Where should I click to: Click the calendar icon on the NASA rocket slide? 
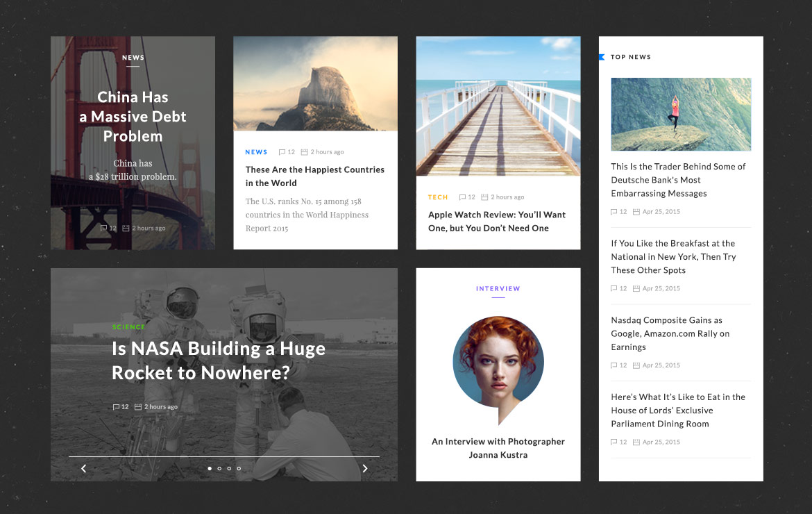[x=138, y=407]
